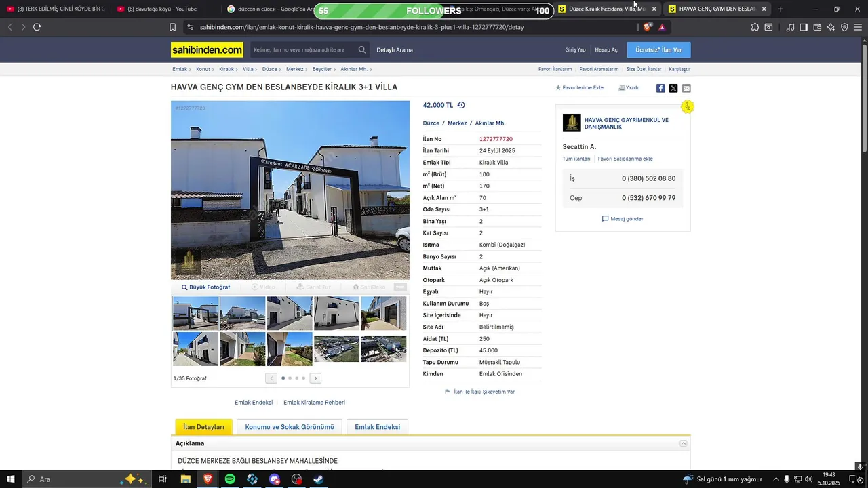This screenshot has width=868, height=488.
Task: Open the weather widget on taskbar
Action: click(723, 479)
